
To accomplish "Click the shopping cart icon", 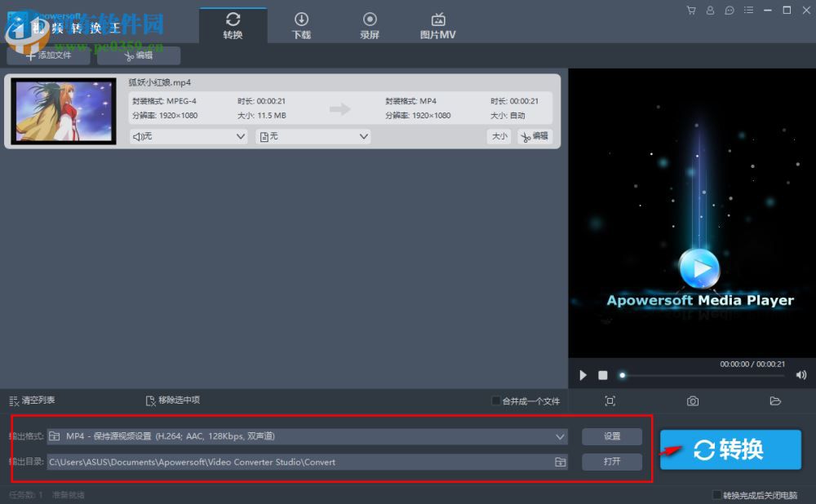I will coord(690,10).
